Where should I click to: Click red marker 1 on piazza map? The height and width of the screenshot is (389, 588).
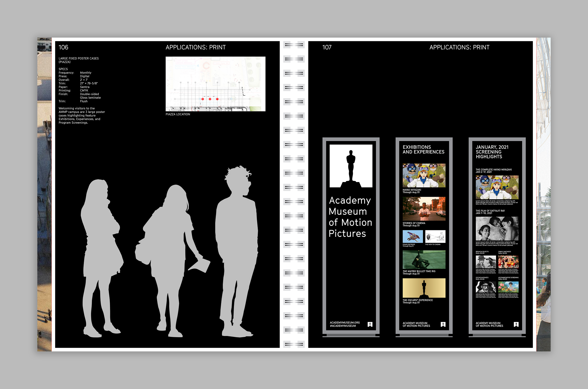(x=217, y=99)
